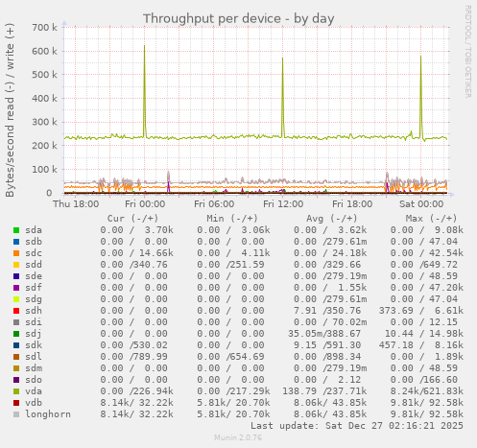Click the 'Last update' timestamp text
The width and height of the screenshot is (477, 448).
point(357,426)
